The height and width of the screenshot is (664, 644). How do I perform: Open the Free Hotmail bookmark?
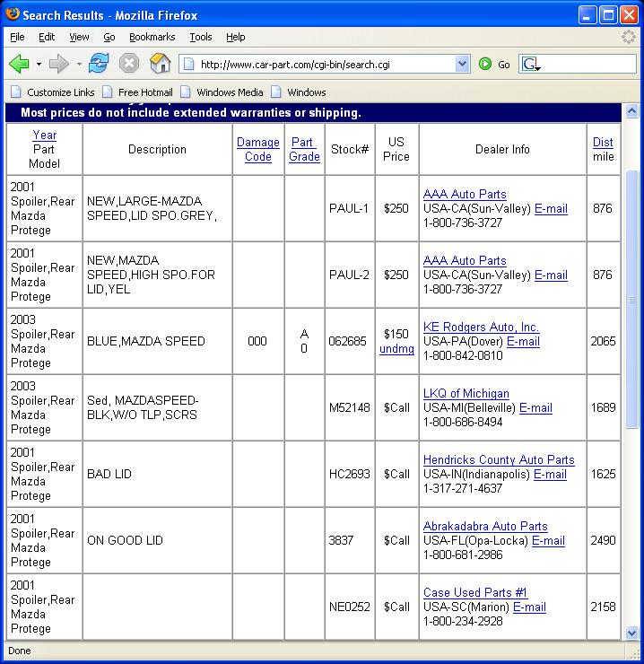point(137,92)
